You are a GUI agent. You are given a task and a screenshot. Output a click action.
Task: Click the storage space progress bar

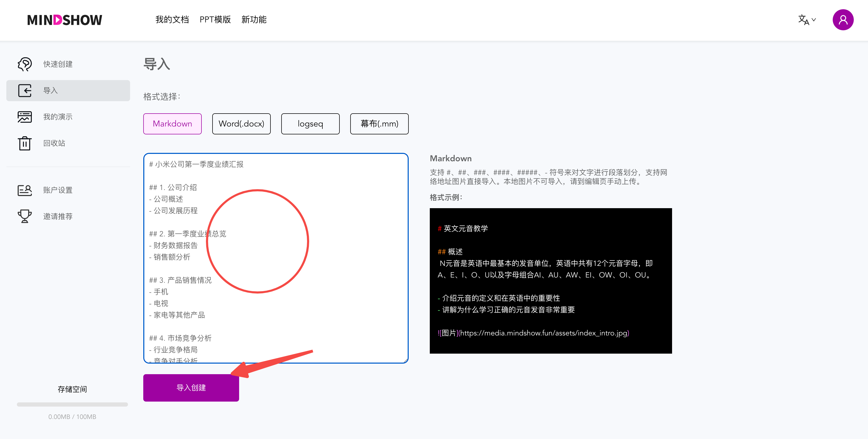click(x=72, y=404)
